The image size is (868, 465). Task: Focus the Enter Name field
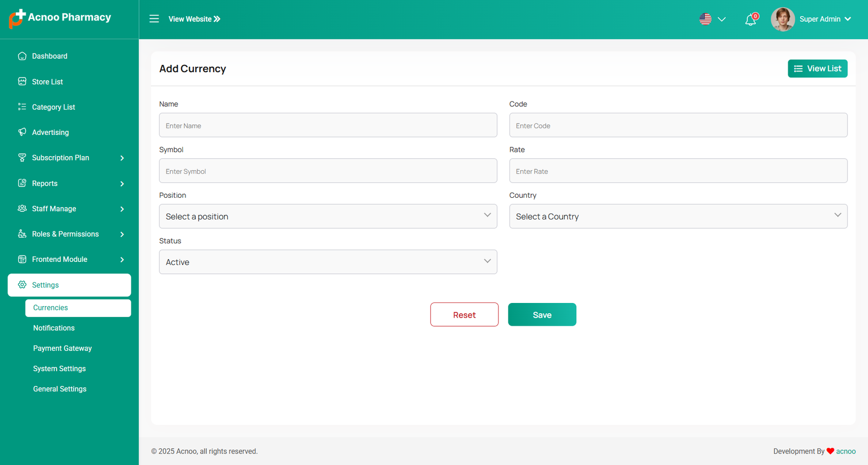(x=328, y=125)
